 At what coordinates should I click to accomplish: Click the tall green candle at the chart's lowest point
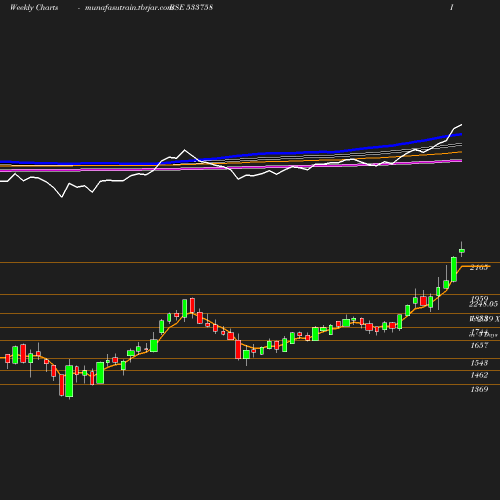coord(69,381)
